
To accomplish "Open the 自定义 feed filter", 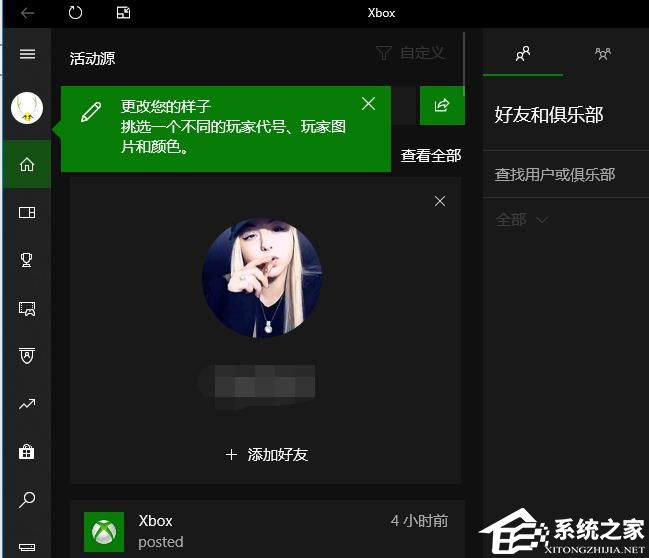I will [410, 53].
